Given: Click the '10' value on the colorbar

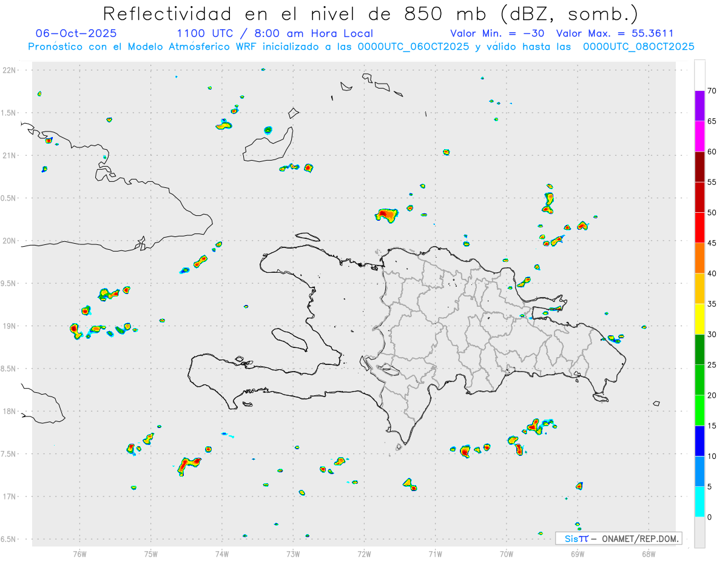Looking at the screenshot, I should tap(712, 457).
